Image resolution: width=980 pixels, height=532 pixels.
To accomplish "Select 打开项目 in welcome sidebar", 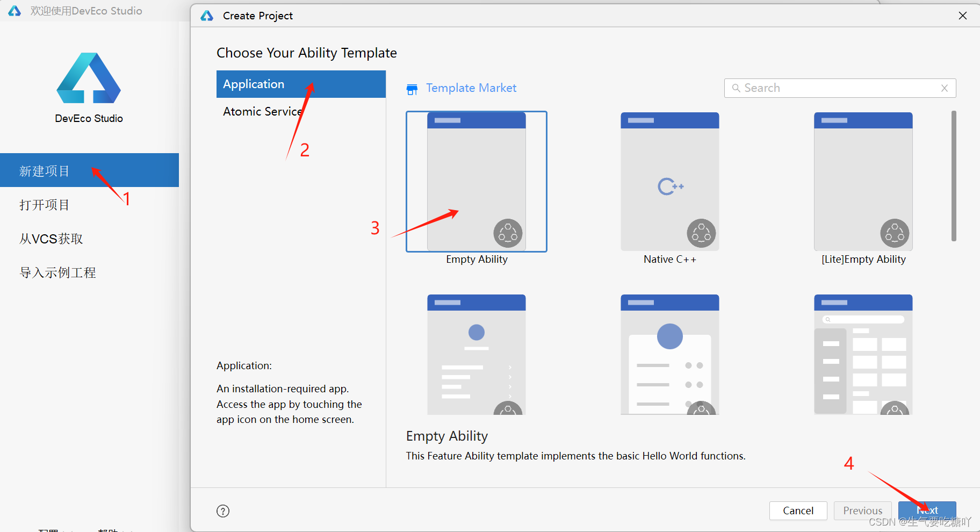I will [x=89, y=205].
